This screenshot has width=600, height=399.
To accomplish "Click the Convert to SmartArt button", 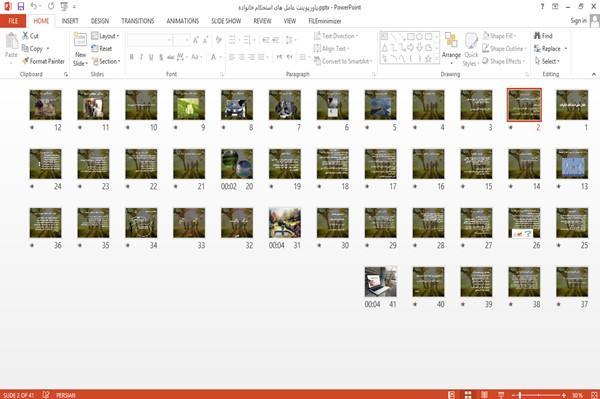I will (343, 61).
